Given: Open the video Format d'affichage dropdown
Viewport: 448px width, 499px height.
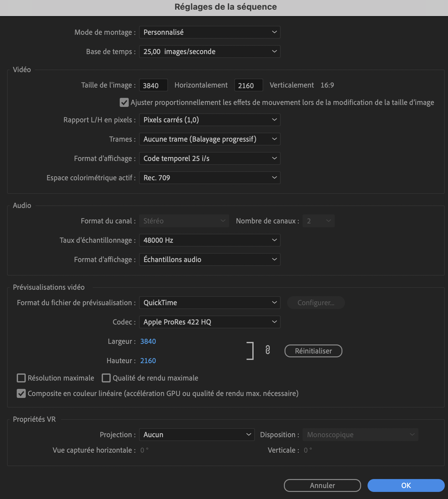Looking at the screenshot, I should tap(210, 158).
